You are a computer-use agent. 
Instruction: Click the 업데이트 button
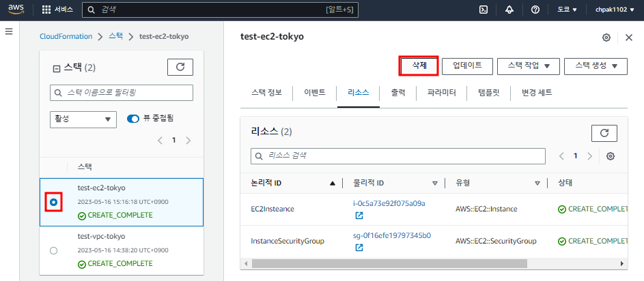coord(467,66)
